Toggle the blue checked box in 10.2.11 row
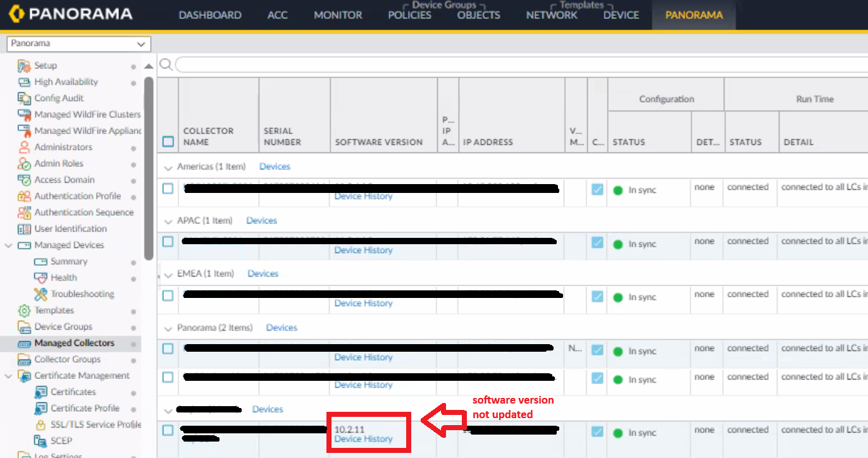868x458 pixels. pos(597,431)
